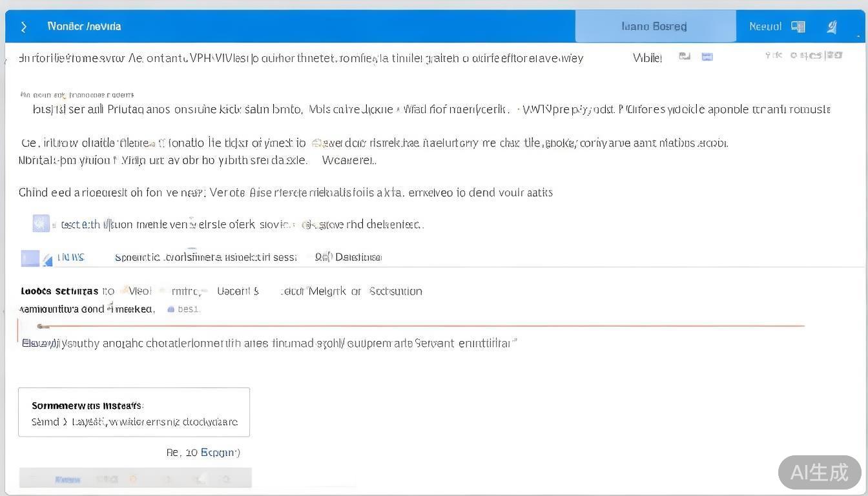Screen dimensions: 868x496
Task: Click the light blue square icon before "tesct"
Action: click(x=41, y=223)
